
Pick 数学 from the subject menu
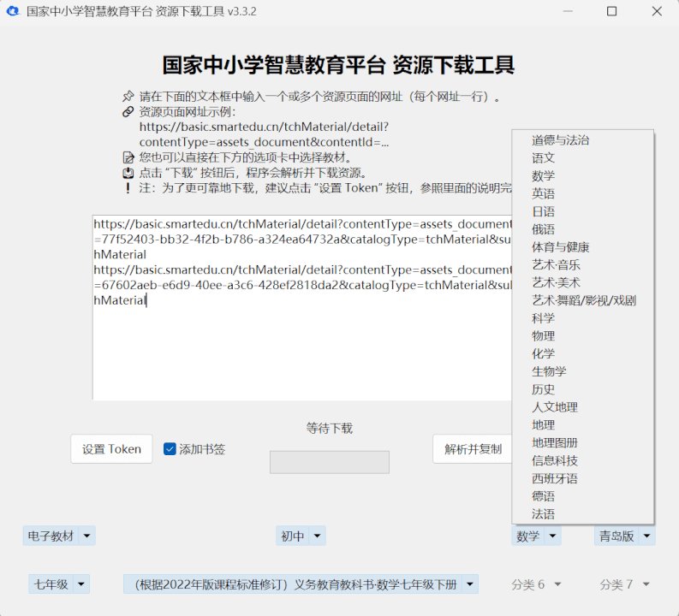point(582,175)
